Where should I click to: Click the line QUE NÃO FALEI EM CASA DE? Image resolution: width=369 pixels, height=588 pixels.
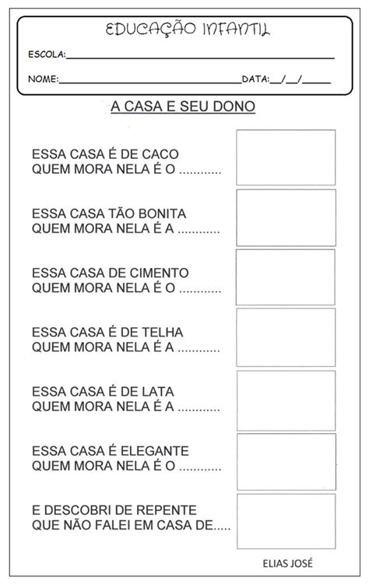click(132, 525)
